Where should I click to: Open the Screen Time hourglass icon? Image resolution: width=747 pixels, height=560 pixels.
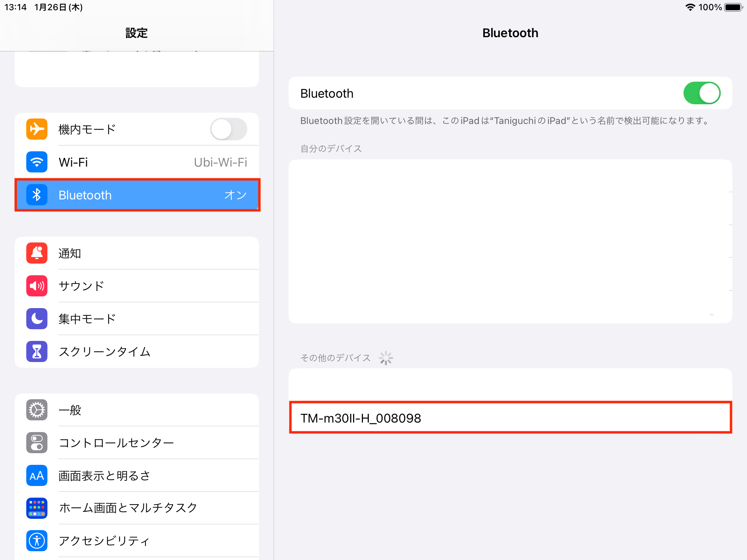[37, 351]
